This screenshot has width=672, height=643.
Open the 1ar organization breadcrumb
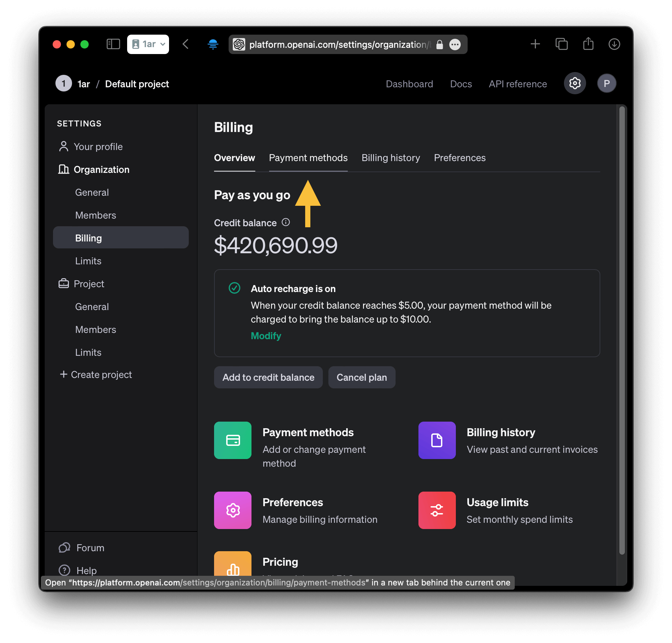pos(84,84)
